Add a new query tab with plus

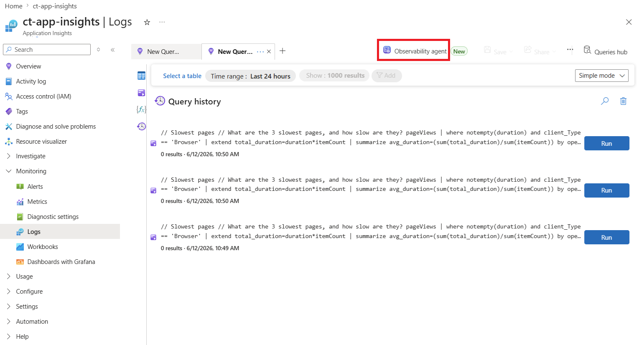(x=283, y=51)
